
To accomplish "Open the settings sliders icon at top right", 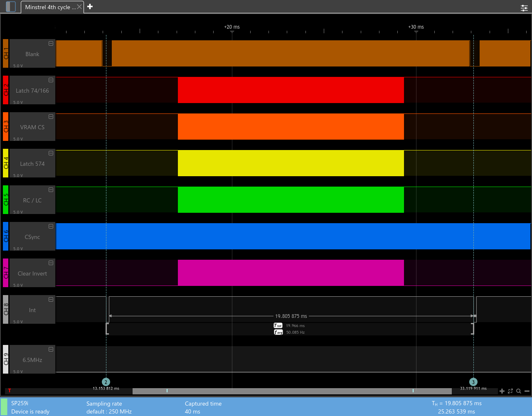I will pyautogui.click(x=524, y=8).
